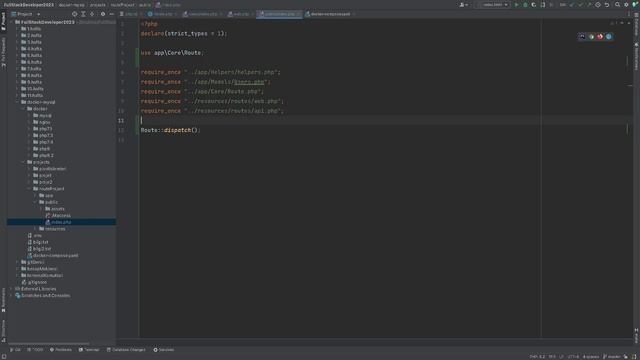Collapse the projects folder in tree
The height and width of the screenshot is (360, 640).
23,162
